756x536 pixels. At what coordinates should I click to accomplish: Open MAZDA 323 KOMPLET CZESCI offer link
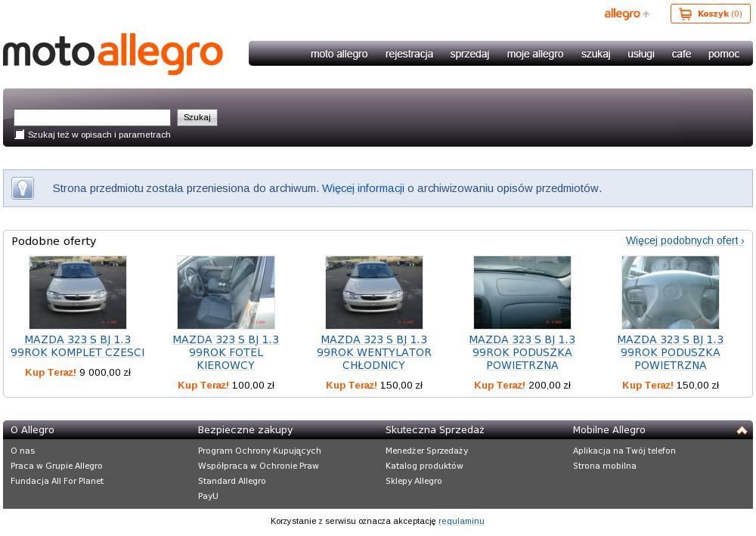pos(78,346)
